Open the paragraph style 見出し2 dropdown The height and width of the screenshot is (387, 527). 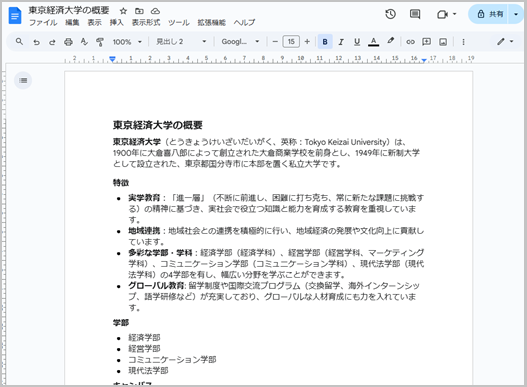click(x=181, y=42)
